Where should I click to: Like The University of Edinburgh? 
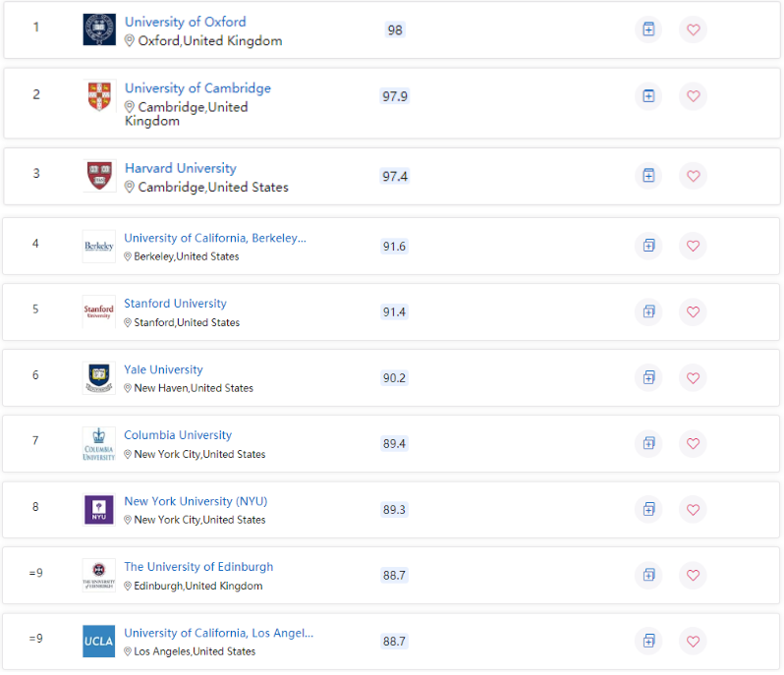(694, 575)
